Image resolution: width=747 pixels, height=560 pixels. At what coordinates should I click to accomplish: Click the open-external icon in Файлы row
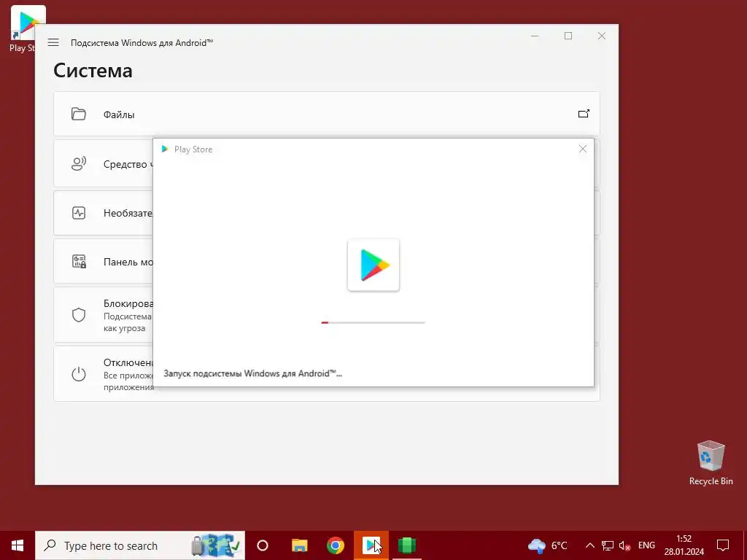584,113
